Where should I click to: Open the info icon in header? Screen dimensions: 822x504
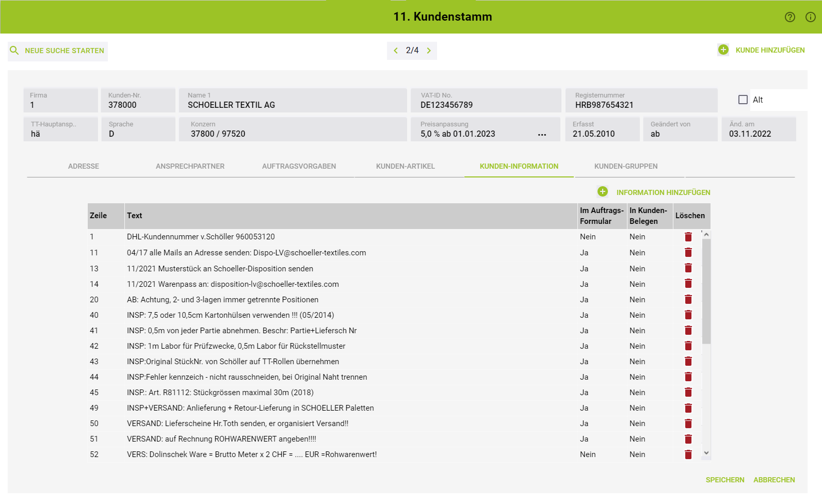point(811,17)
